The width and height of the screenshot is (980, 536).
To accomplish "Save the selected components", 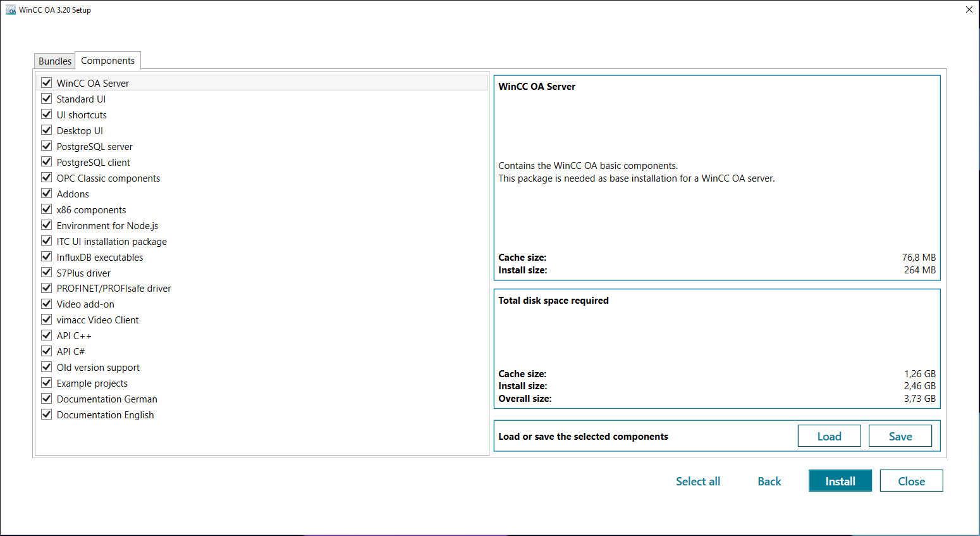I will tap(900, 436).
